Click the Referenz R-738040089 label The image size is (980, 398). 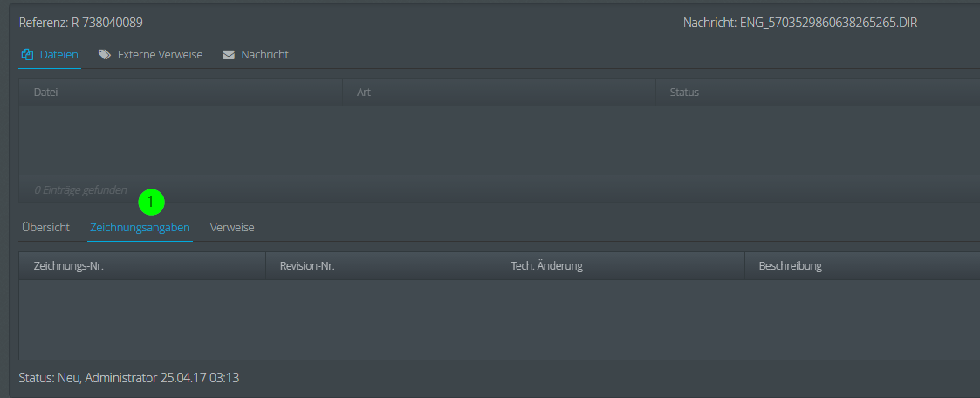coord(81,23)
